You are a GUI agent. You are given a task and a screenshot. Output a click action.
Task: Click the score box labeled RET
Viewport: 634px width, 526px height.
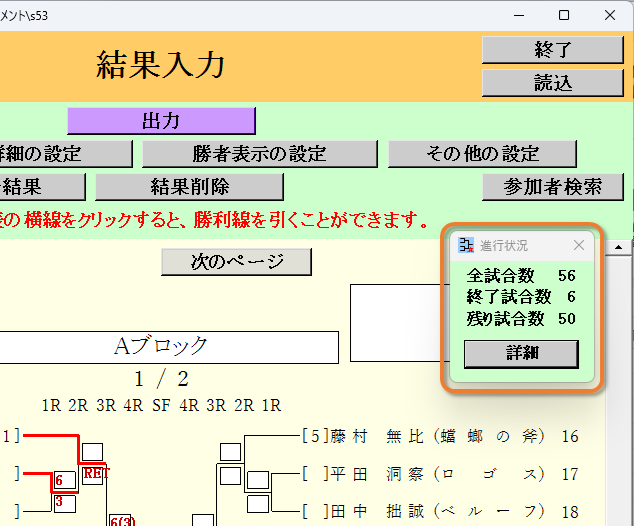[x=93, y=475]
